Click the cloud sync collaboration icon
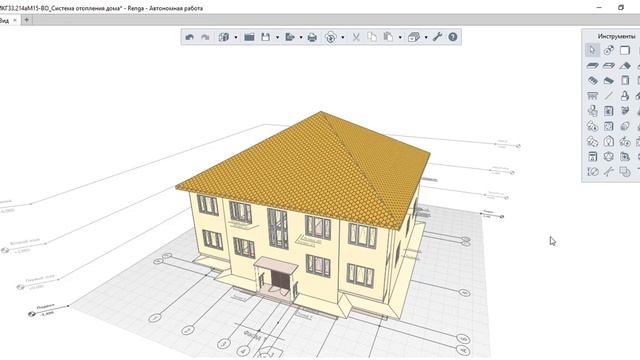640x360 pixels. point(331,37)
